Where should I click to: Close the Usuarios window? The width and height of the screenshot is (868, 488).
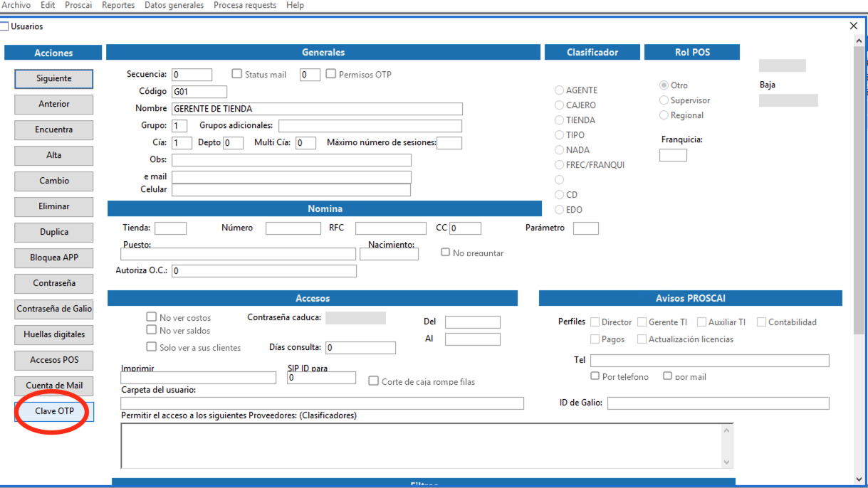click(854, 26)
